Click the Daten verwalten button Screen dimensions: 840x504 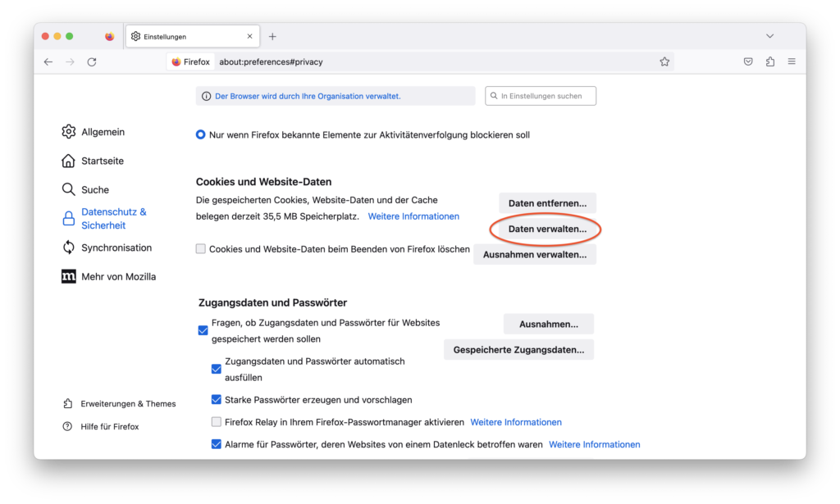tap(547, 229)
